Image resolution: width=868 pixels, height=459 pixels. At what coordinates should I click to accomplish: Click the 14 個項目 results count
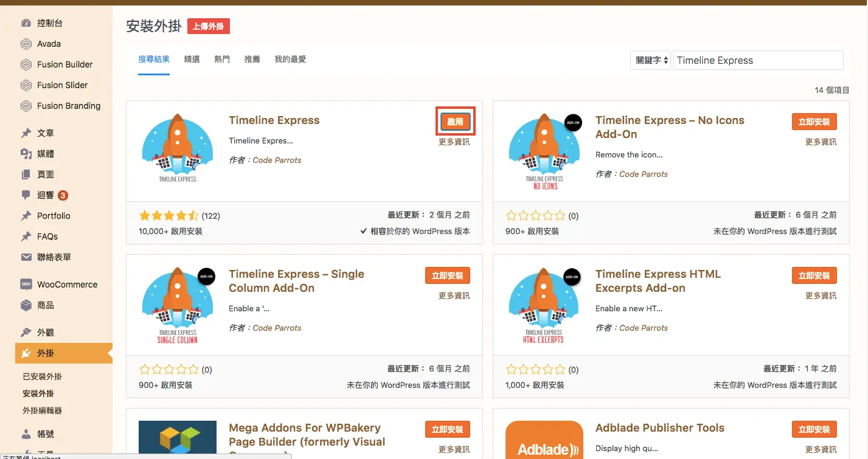coord(832,90)
